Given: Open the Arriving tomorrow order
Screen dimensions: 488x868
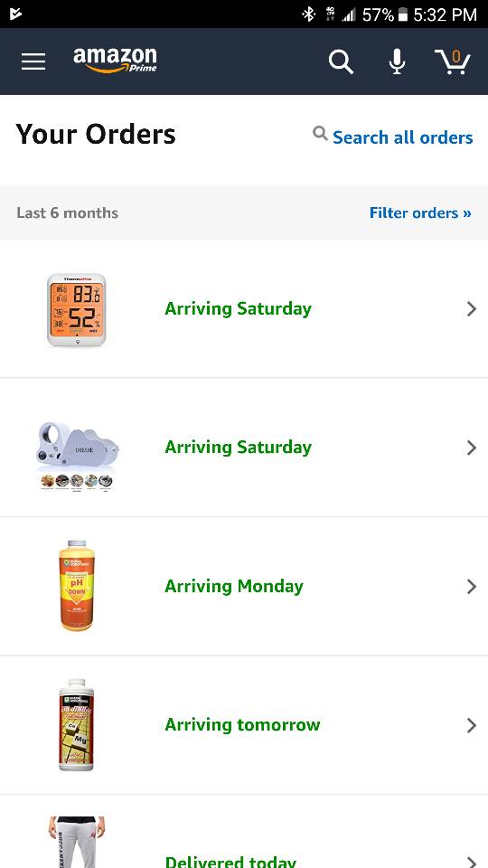Looking at the screenshot, I should pyautogui.click(x=242, y=725).
